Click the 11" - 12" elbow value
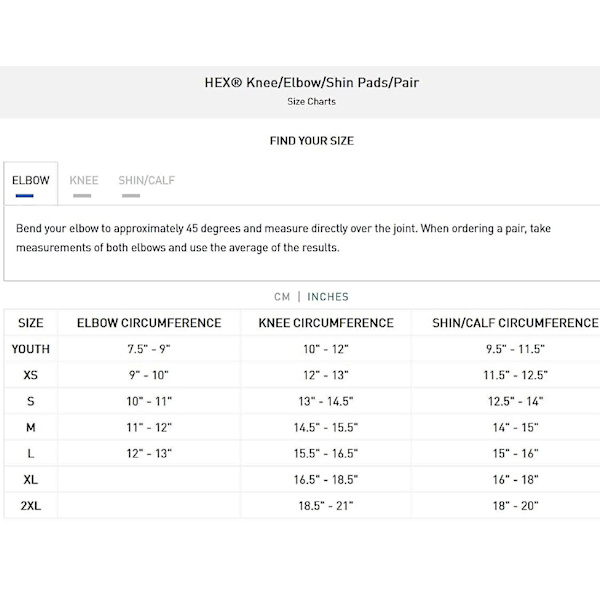The width and height of the screenshot is (600, 600). coord(149,427)
